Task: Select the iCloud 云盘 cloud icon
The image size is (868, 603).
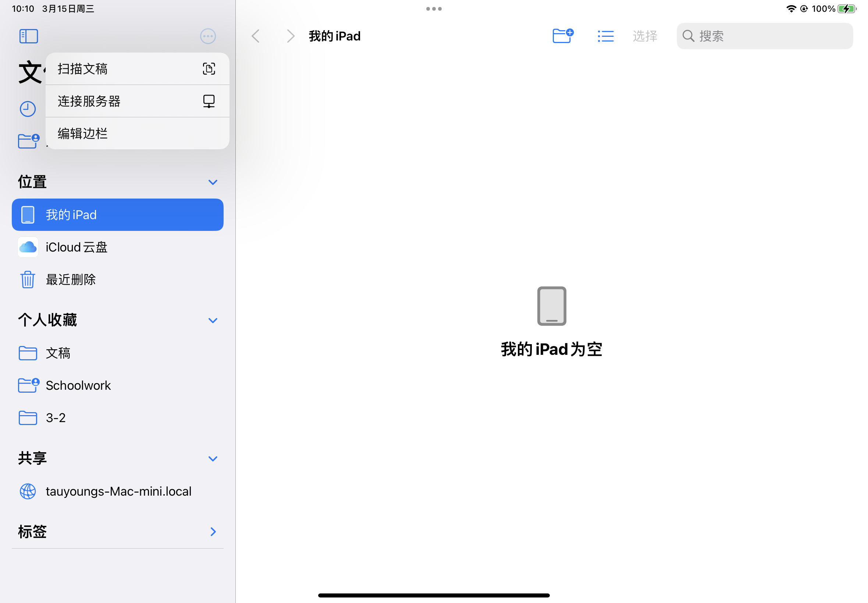Action: pos(28,247)
